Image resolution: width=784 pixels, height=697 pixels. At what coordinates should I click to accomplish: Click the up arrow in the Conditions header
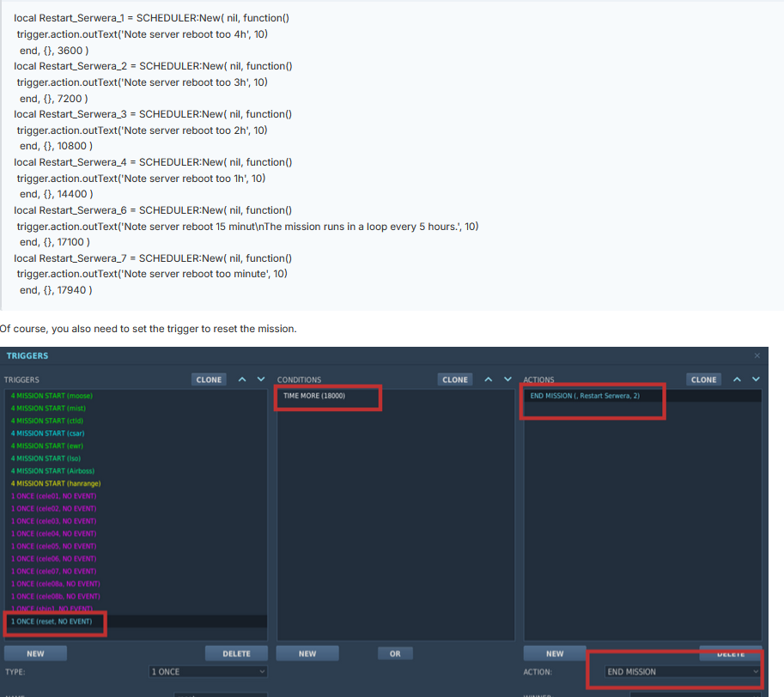(488, 379)
